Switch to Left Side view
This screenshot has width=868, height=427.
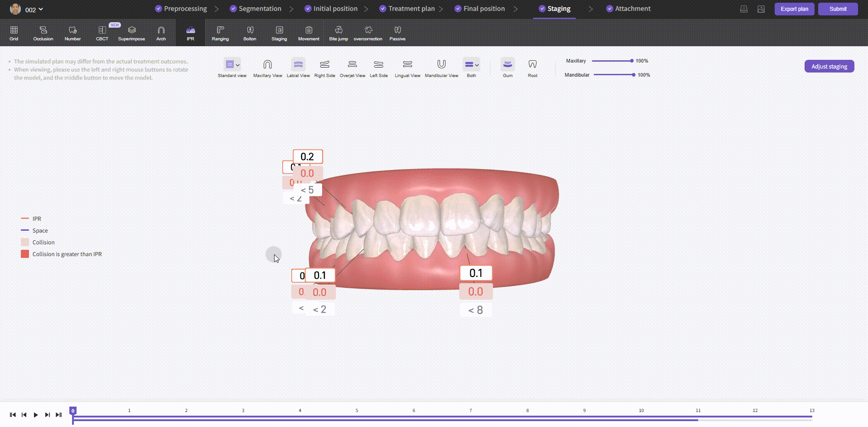379,68
